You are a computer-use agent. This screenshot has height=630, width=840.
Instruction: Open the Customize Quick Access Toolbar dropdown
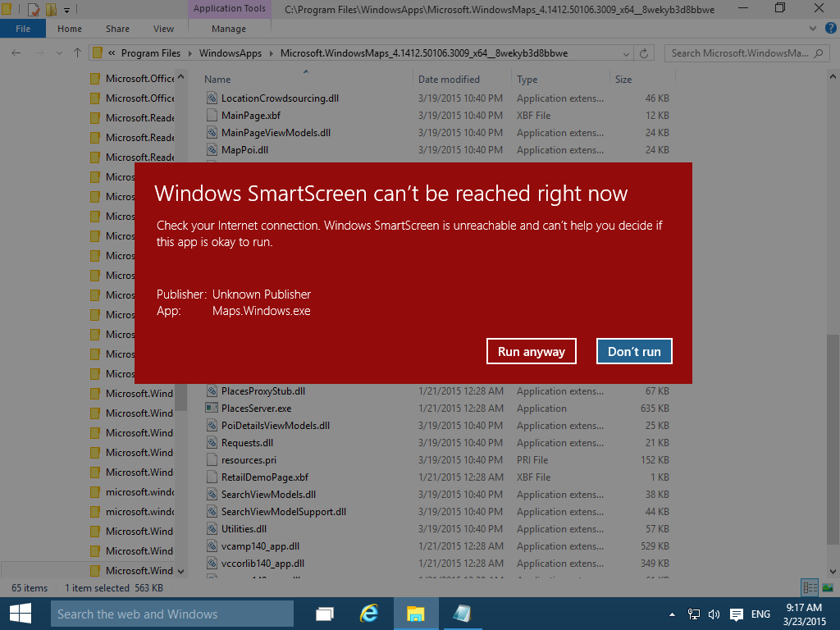pyautogui.click(x=67, y=10)
